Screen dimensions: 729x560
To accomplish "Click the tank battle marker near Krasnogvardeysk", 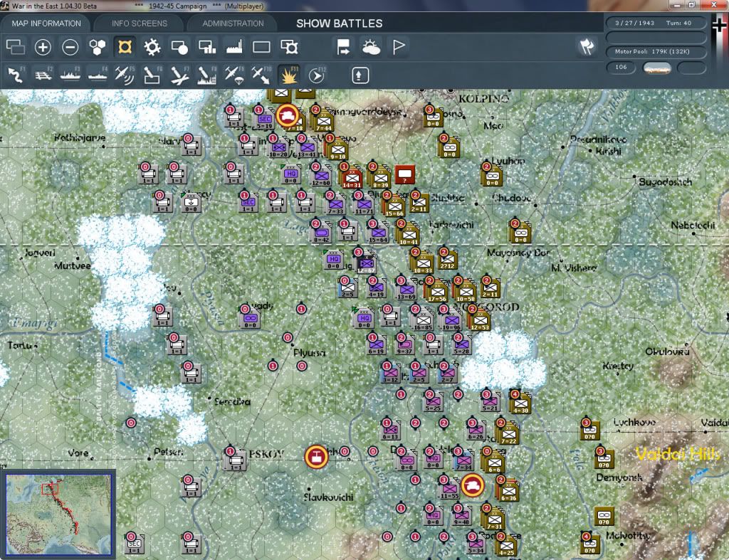I will click(288, 115).
